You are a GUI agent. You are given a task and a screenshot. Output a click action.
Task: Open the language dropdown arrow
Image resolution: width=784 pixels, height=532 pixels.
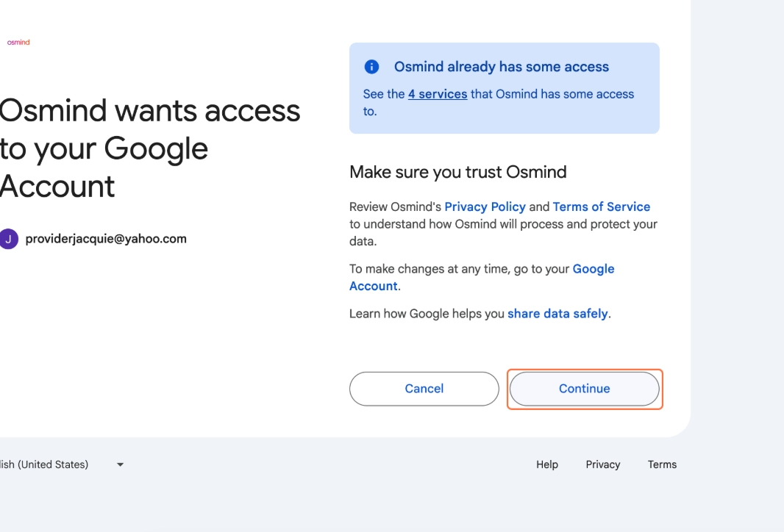[x=120, y=464]
